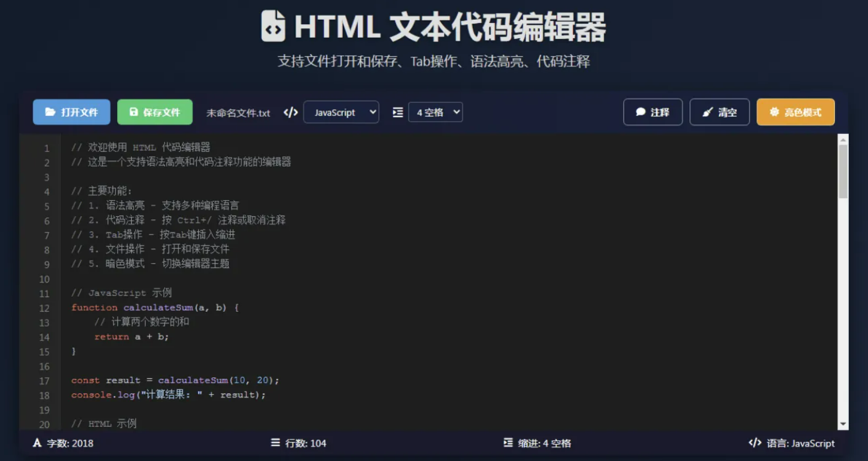This screenshot has width=868, height=461.
Task: Click the indentation icon before the 4 空格 selector
Action: [397, 112]
